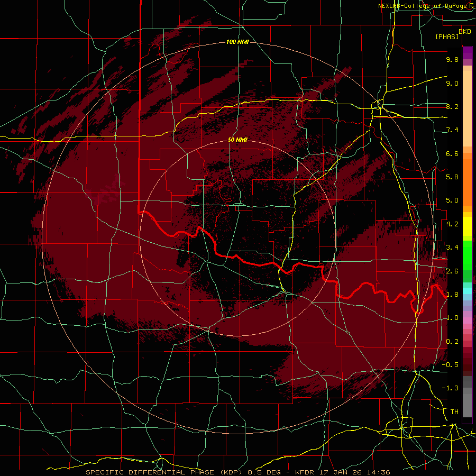Click the 1.8 legend value

[x=452, y=295]
